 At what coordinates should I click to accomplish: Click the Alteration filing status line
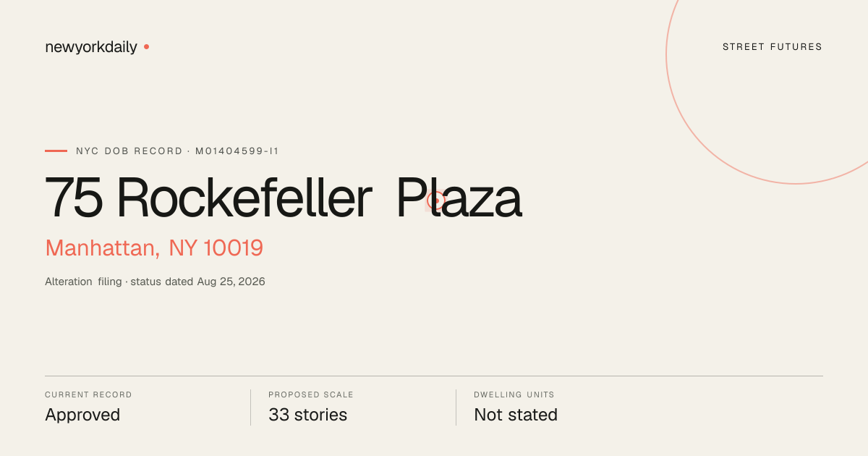coord(155,282)
